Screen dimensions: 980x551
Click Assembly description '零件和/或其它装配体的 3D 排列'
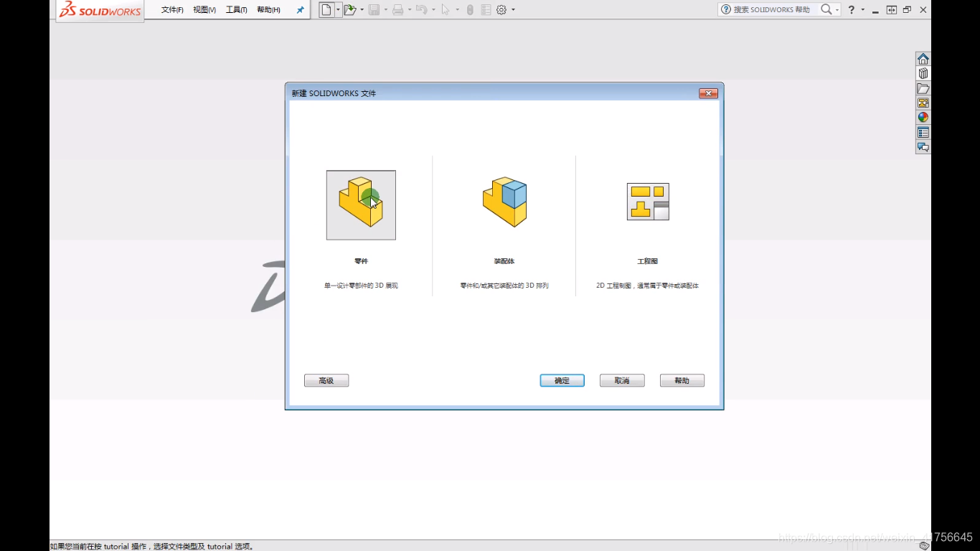(x=504, y=286)
